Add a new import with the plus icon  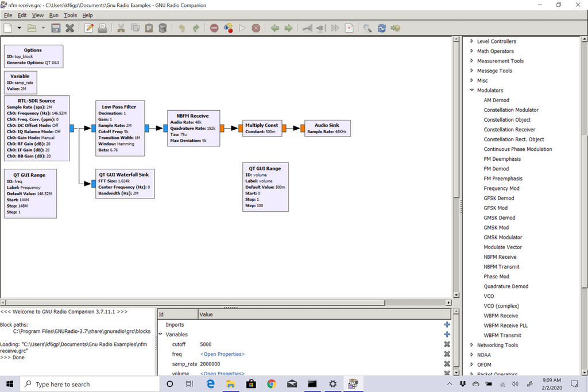point(447,324)
